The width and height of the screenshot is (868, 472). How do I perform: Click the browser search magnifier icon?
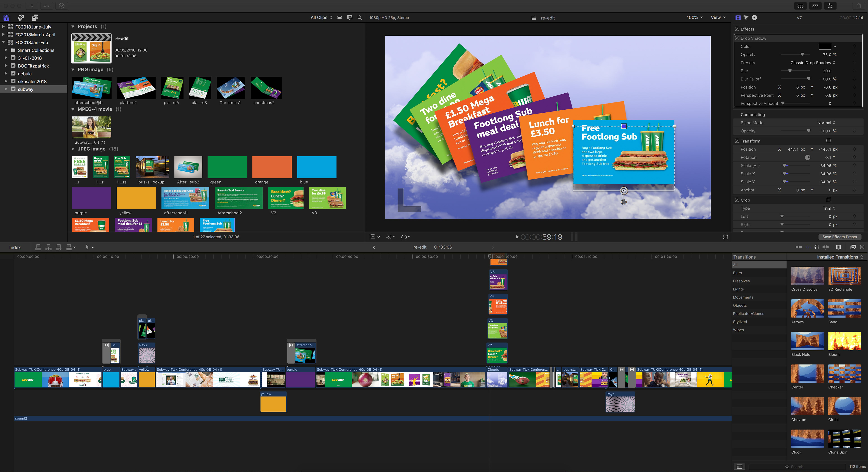360,18
